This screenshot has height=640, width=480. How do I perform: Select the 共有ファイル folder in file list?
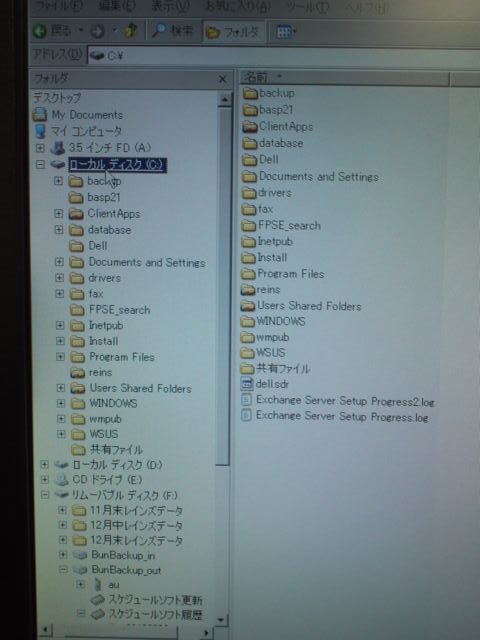click(276, 369)
